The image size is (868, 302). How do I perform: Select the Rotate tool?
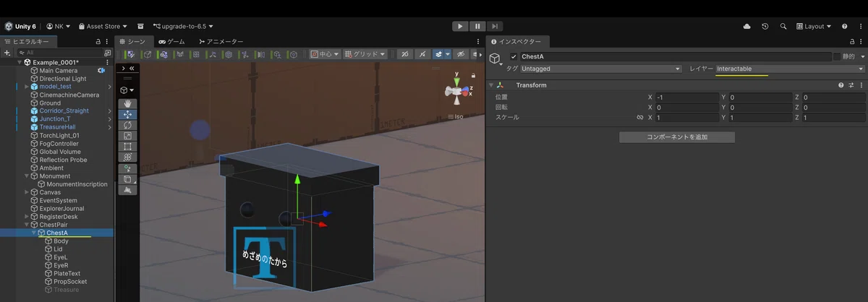coord(127,125)
